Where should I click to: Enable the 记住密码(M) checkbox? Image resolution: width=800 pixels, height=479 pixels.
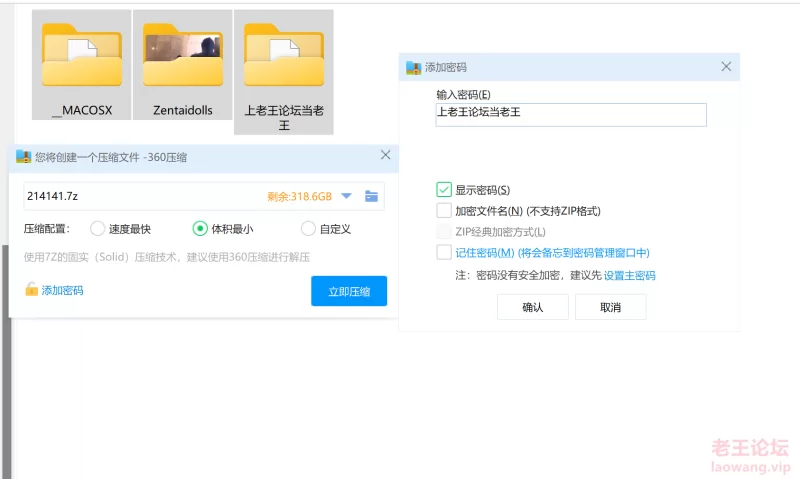444,252
